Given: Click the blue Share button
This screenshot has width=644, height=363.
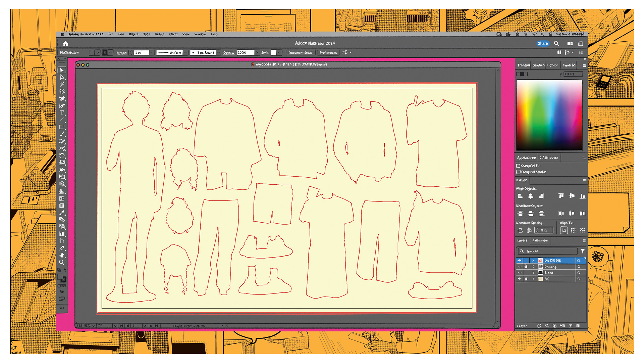Looking at the screenshot, I should 542,43.
